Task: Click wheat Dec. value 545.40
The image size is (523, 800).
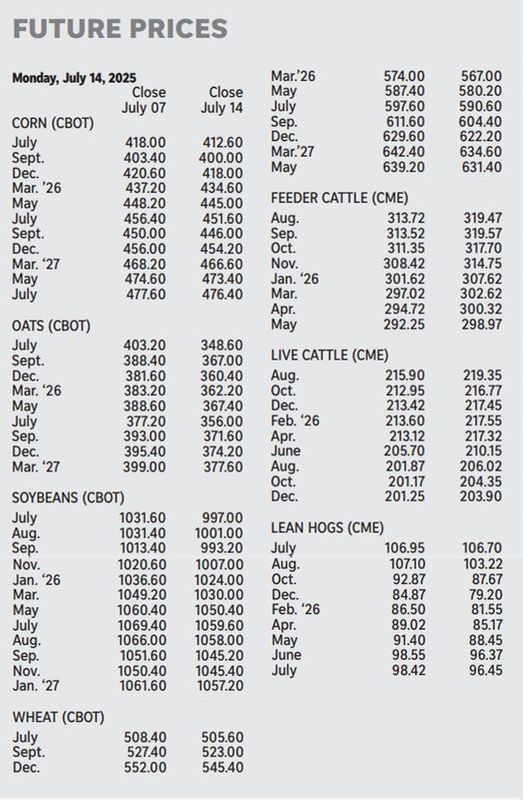Action: coord(222,767)
